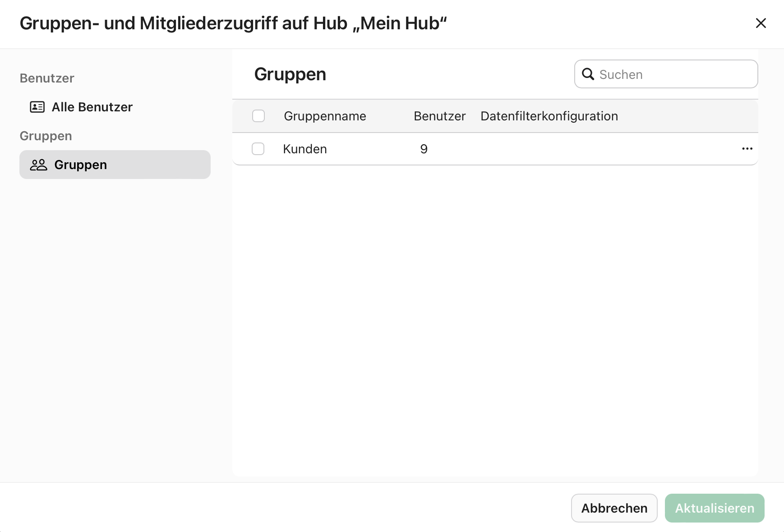Sort by the Gruppenname column header
This screenshot has width=784, height=532.
pyautogui.click(x=324, y=116)
